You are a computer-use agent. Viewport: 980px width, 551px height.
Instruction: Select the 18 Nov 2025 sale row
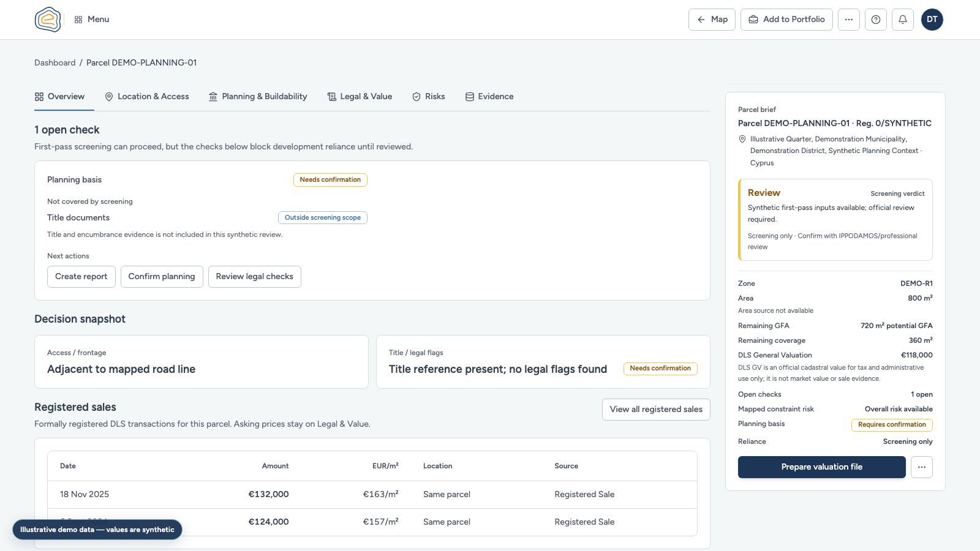coord(372,495)
